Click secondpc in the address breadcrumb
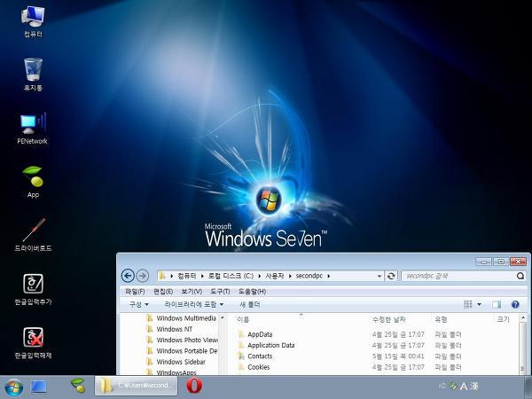Viewport: 532px width, 399px height. point(309,276)
